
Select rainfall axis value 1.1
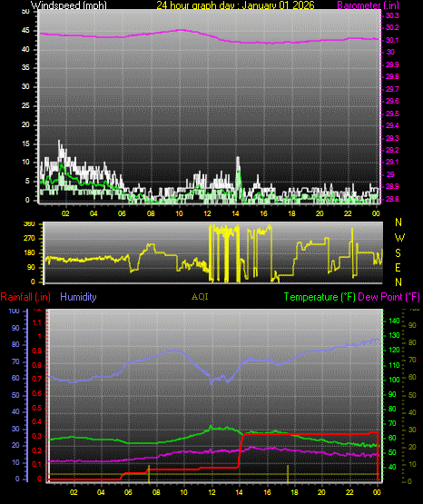(37, 322)
